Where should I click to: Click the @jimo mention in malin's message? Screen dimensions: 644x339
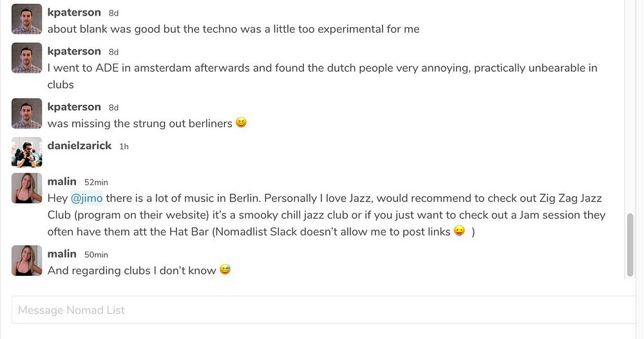(86, 198)
